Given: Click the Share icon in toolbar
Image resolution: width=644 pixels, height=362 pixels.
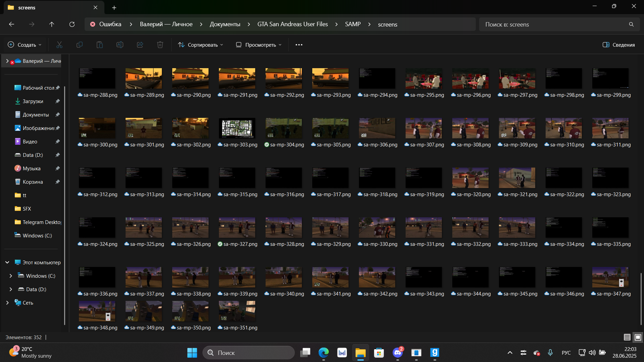Looking at the screenshot, I should click(x=140, y=45).
